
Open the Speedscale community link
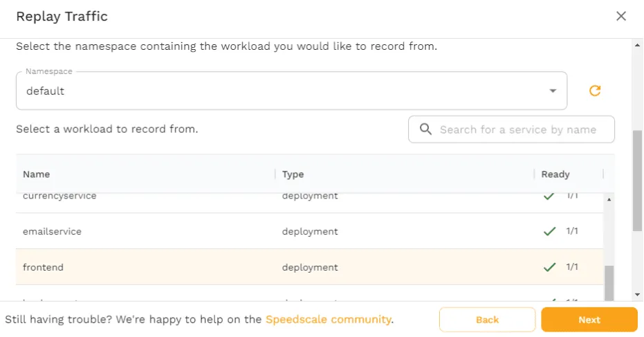pyautogui.click(x=328, y=320)
